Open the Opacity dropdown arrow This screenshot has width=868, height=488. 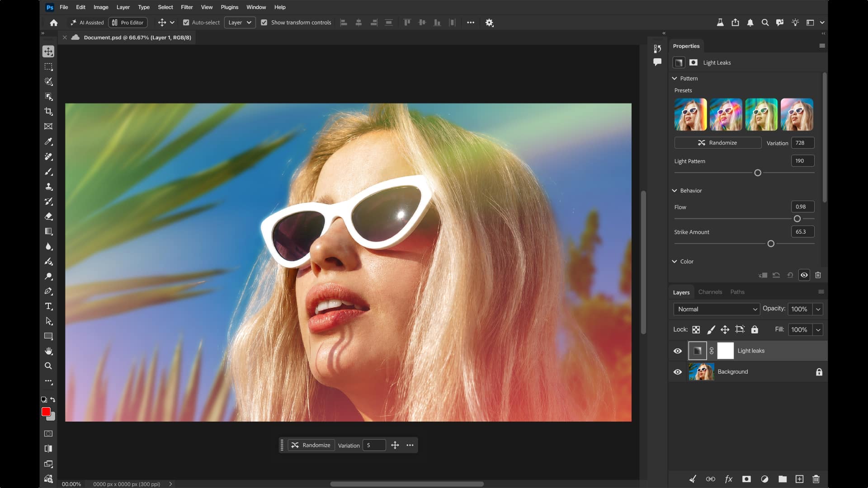(x=818, y=309)
